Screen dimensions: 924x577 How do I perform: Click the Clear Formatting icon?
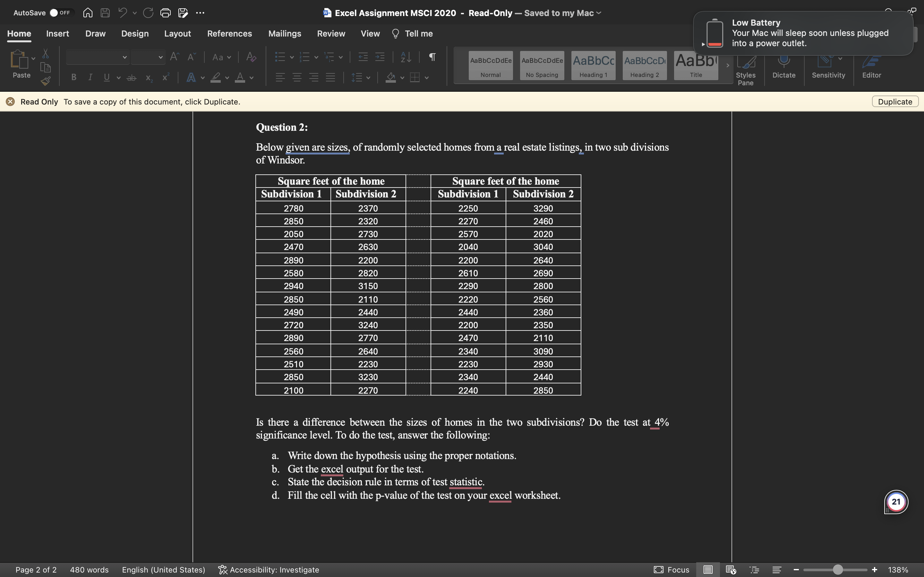tap(251, 57)
